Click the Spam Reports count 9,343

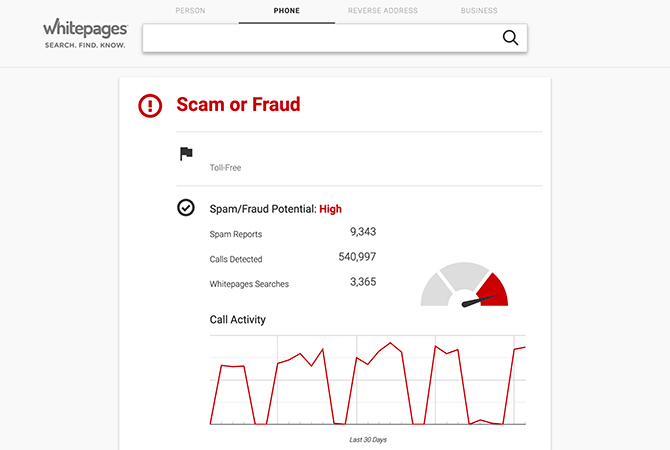pyautogui.click(x=363, y=232)
